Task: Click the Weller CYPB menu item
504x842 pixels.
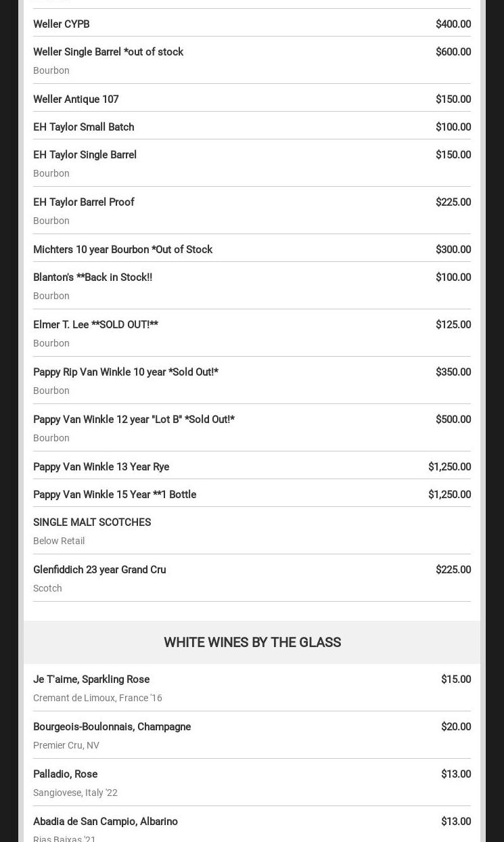Action: click(x=62, y=24)
